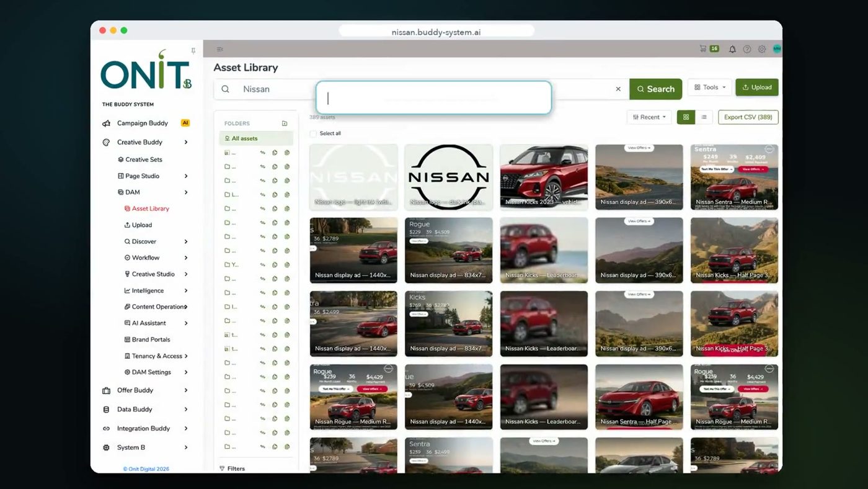Click the green Upload button
The height and width of the screenshot is (489, 868).
point(757,87)
